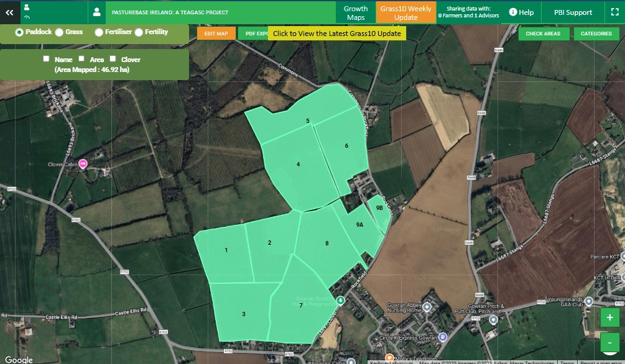Viewport: 625px width, 364px height.
Task: Open Help info icon
Action: click(x=513, y=12)
